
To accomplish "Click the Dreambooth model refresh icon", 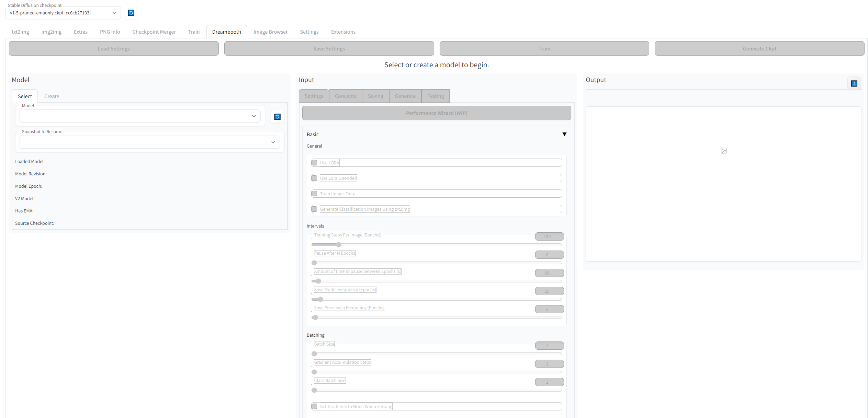I will [277, 117].
